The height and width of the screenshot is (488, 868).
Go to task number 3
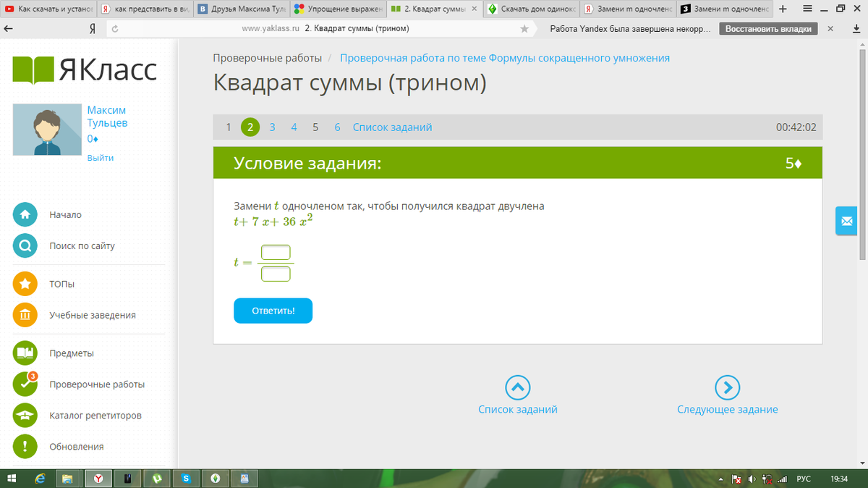point(272,127)
